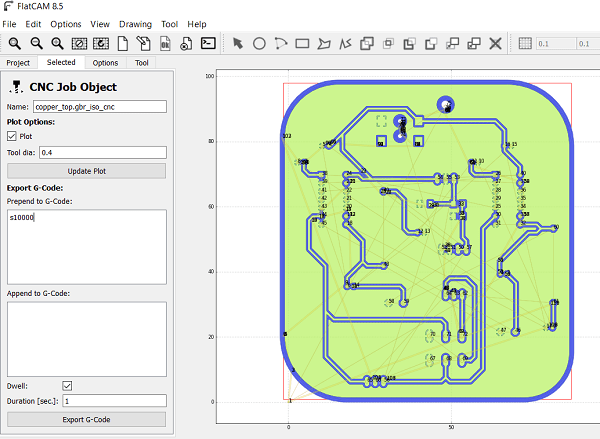Image resolution: width=600 pixels, height=439 pixels.
Task: Click the FlatCAM 8.5 title bar logo
Action: coord(8,6)
